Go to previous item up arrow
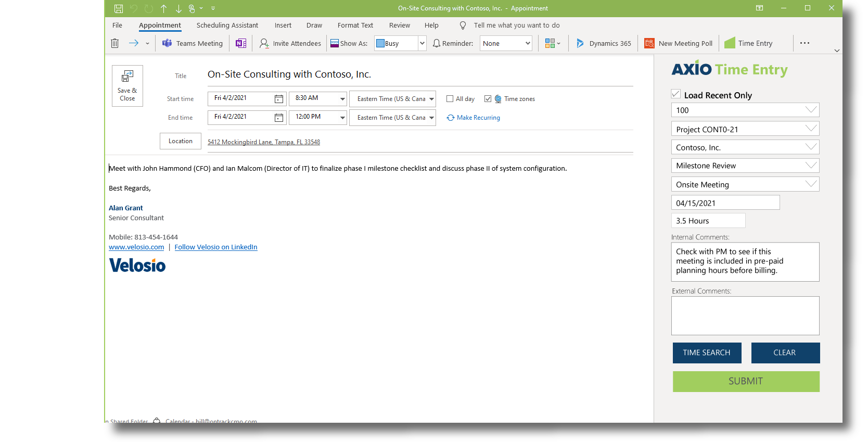 click(x=164, y=8)
